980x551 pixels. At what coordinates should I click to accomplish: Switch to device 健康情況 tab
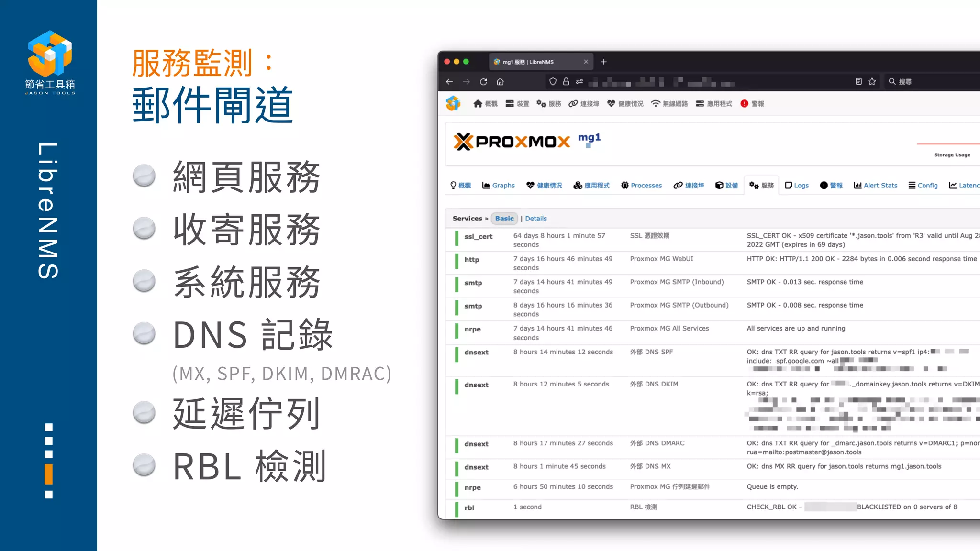(x=544, y=186)
